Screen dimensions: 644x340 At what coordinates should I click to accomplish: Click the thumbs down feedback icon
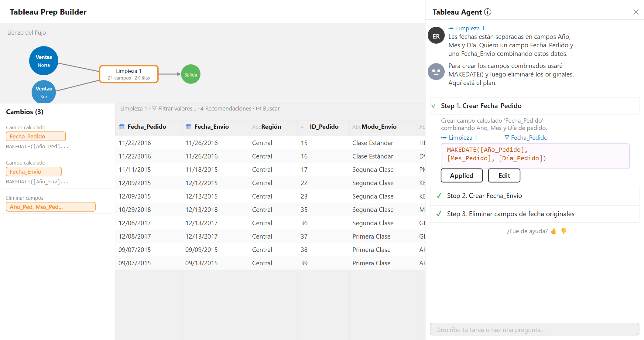pos(564,231)
